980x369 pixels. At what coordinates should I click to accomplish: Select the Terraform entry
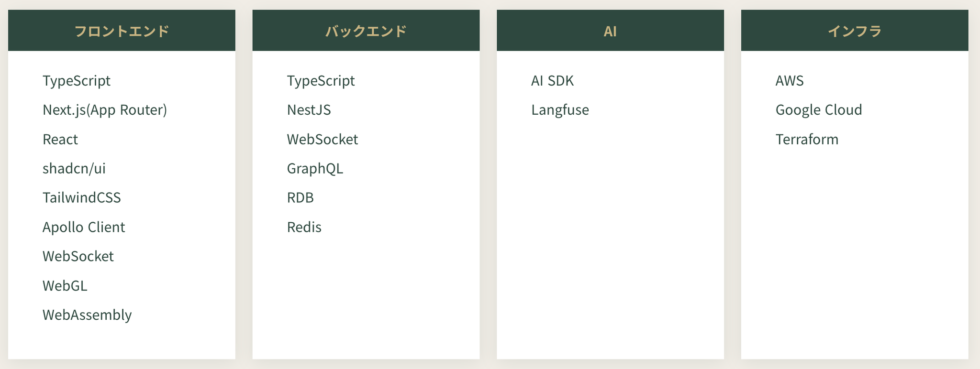(x=807, y=140)
